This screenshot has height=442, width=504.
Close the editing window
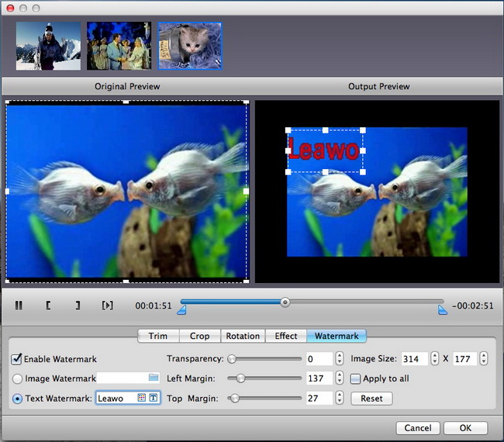click(10, 8)
